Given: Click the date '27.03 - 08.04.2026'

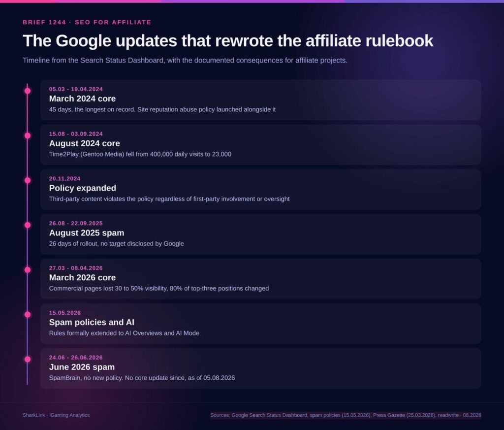Looking at the screenshot, I should [x=76, y=268].
